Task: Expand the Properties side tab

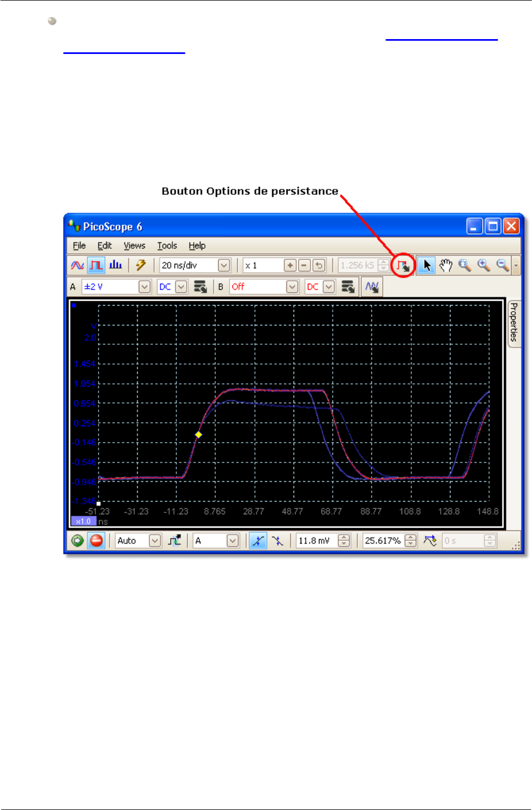Action: 514,323
